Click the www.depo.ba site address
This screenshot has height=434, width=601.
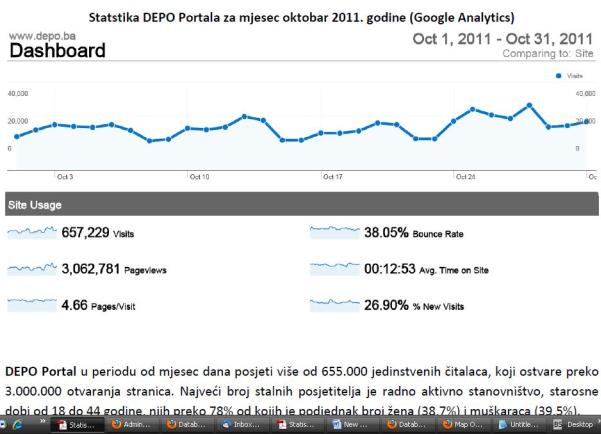pyautogui.click(x=42, y=36)
